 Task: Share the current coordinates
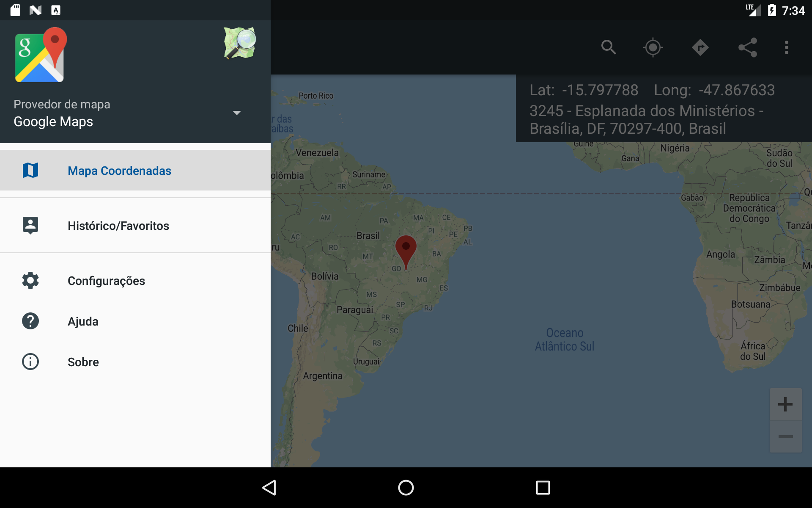tap(747, 47)
